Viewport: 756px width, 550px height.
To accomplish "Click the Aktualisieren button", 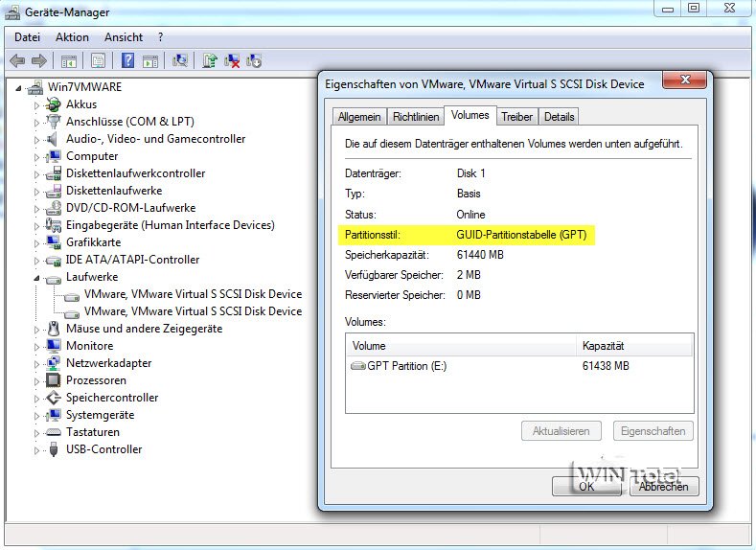I will point(561,431).
